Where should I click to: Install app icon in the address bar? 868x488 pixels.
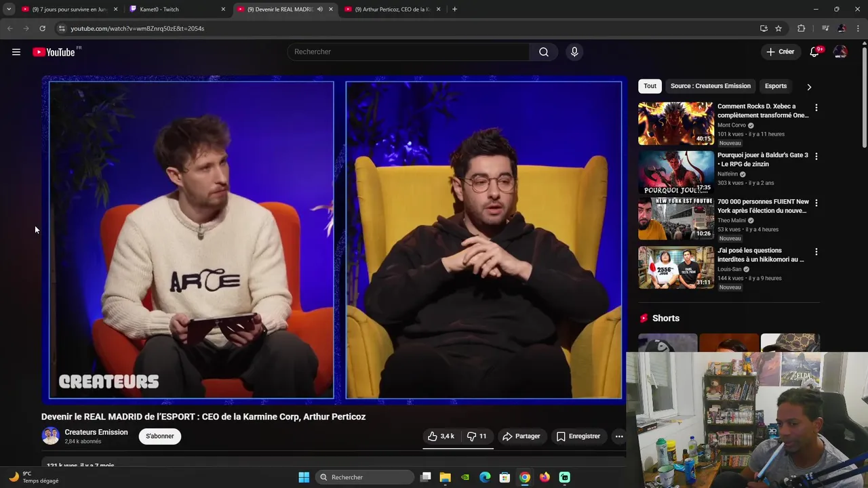(764, 28)
